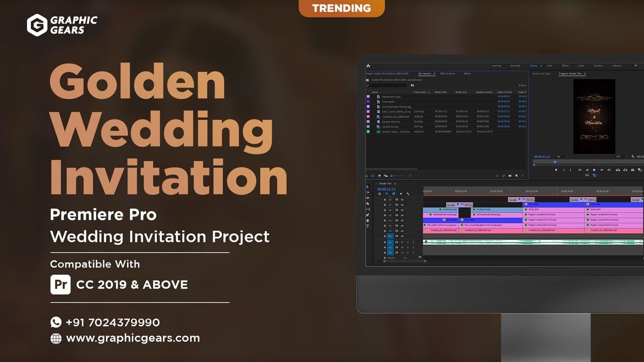The height and width of the screenshot is (362, 644).
Task: Click the Program monitor playhead marker
Action: [x=555, y=162]
